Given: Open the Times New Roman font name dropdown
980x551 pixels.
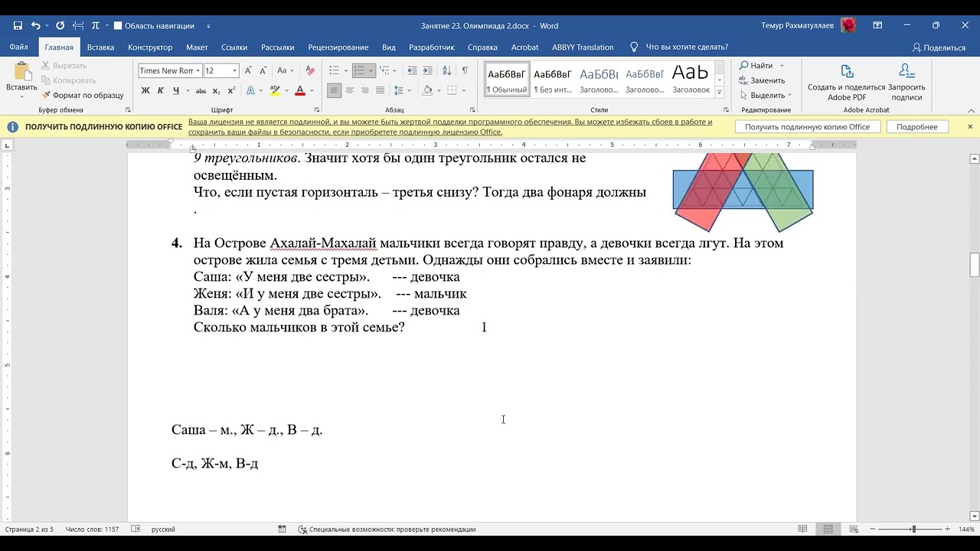Looking at the screenshot, I should 198,71.
